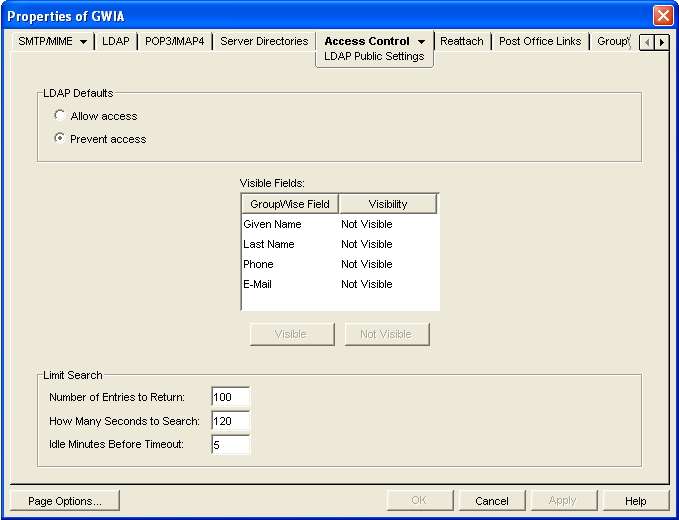Open the SMTP/MIME tab dropdown arrow
The width and height of the screenshot is (679, 520).
pos(83,42)
